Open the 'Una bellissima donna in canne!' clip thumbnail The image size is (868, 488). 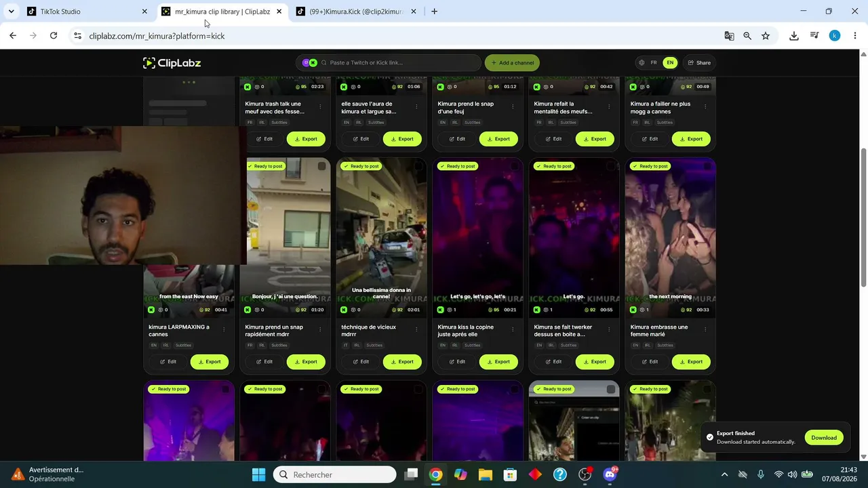pyautogui.click(x=382, y=237)
